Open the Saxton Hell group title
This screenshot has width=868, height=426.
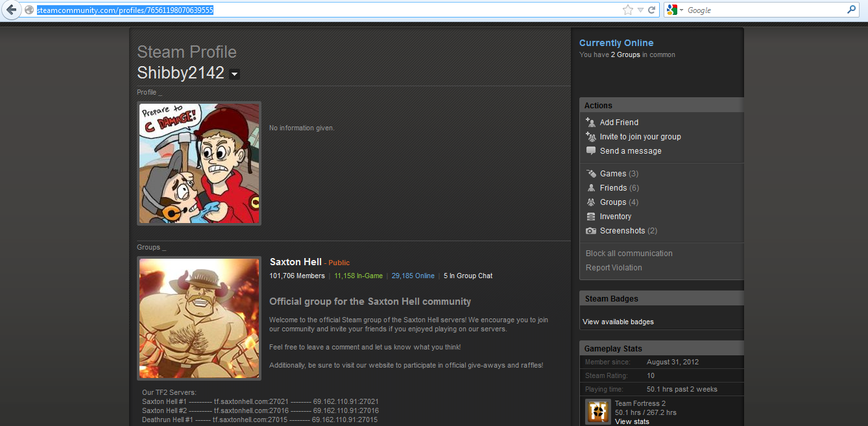[295, 262]
